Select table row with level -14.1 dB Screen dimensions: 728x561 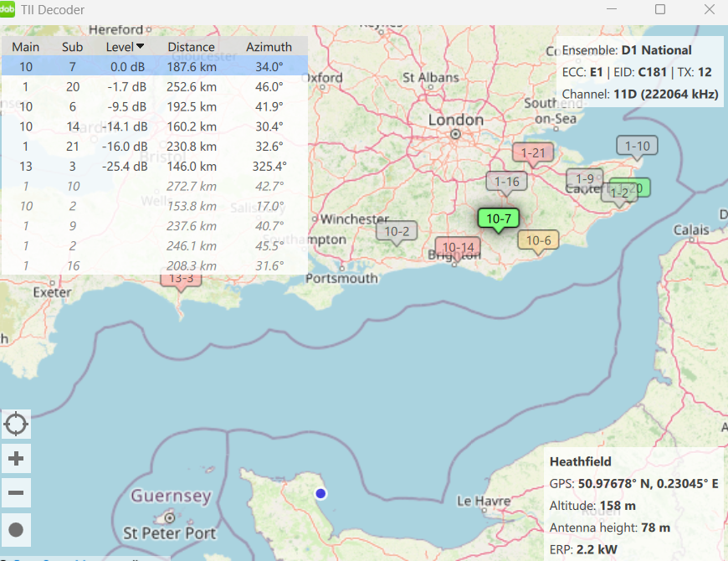pyautogui.click(x=155, y=126)
